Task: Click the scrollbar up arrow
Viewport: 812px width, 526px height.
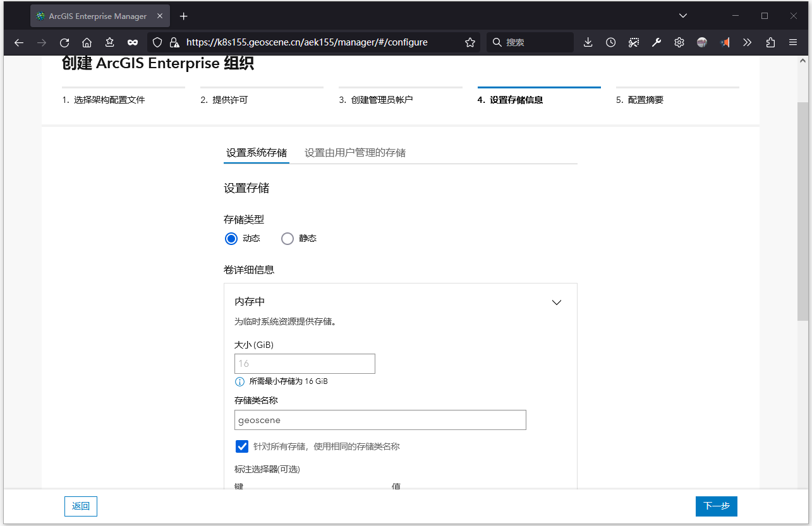Action: click(803, 61)
